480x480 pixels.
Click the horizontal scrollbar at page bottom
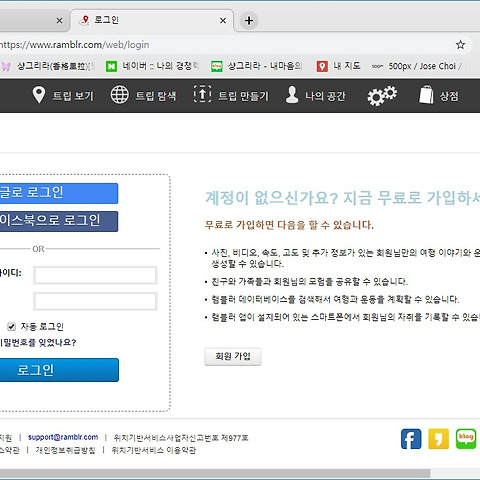tap(215, 473)
